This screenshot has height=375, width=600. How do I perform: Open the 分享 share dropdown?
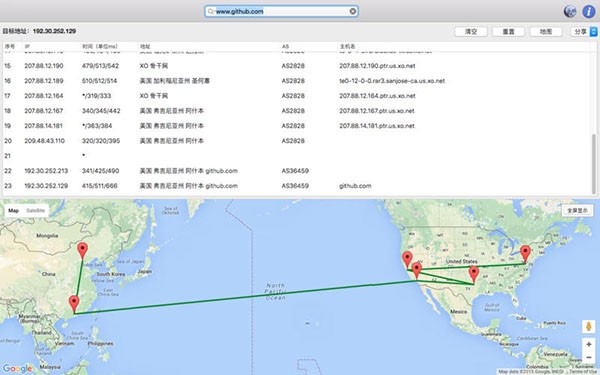tap(584, 32)
